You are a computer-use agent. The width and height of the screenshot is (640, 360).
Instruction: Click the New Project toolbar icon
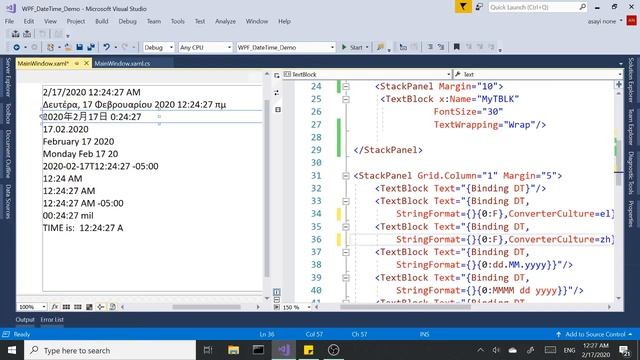[50, 47]
